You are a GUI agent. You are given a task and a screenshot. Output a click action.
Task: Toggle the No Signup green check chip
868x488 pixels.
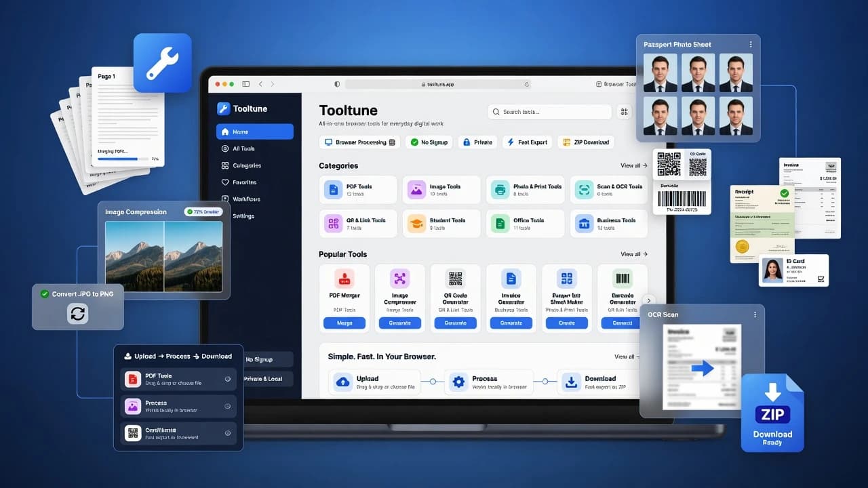429,142
